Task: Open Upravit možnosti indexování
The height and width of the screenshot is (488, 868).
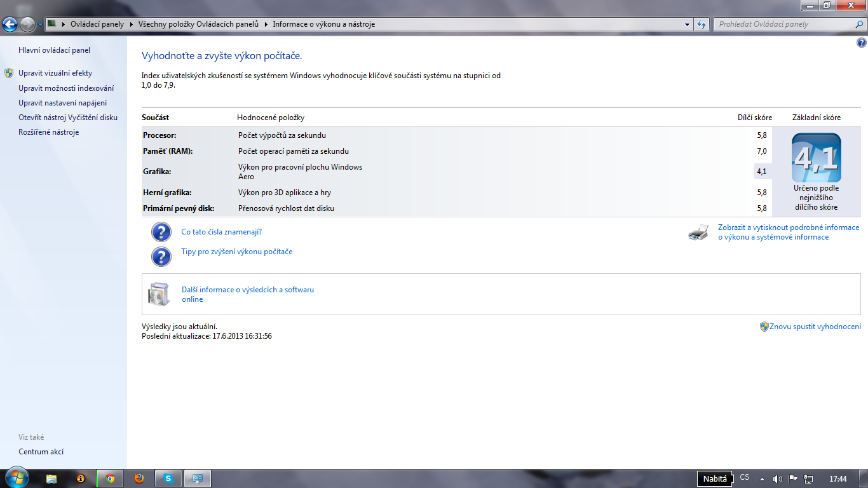Action: 66,88
